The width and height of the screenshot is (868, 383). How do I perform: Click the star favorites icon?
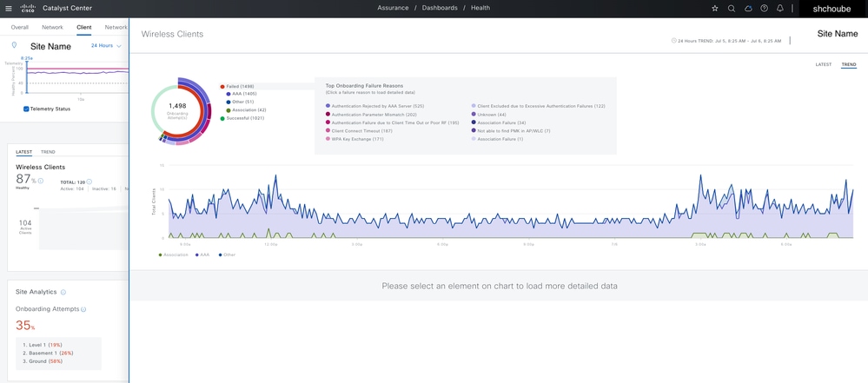click(715, 9)
